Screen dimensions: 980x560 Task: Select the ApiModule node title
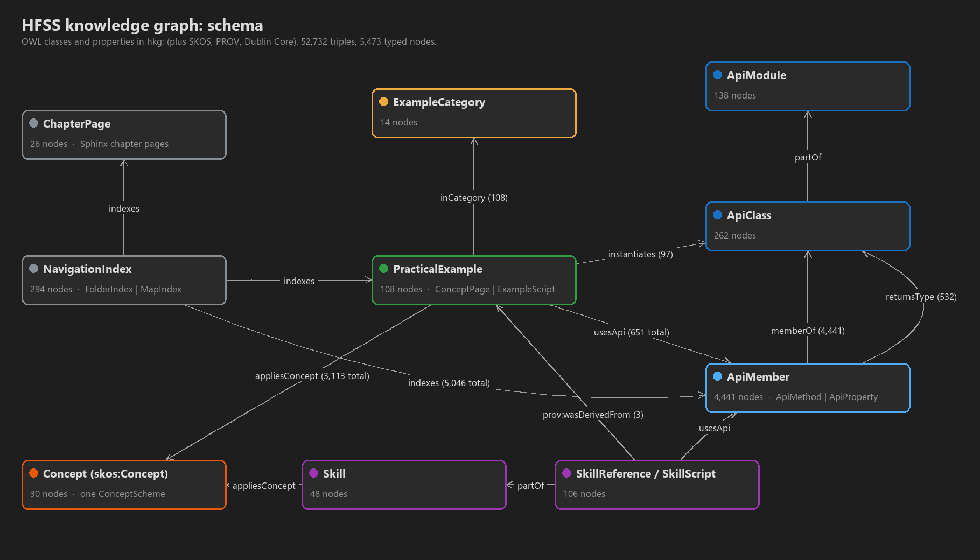pos(756,75)
